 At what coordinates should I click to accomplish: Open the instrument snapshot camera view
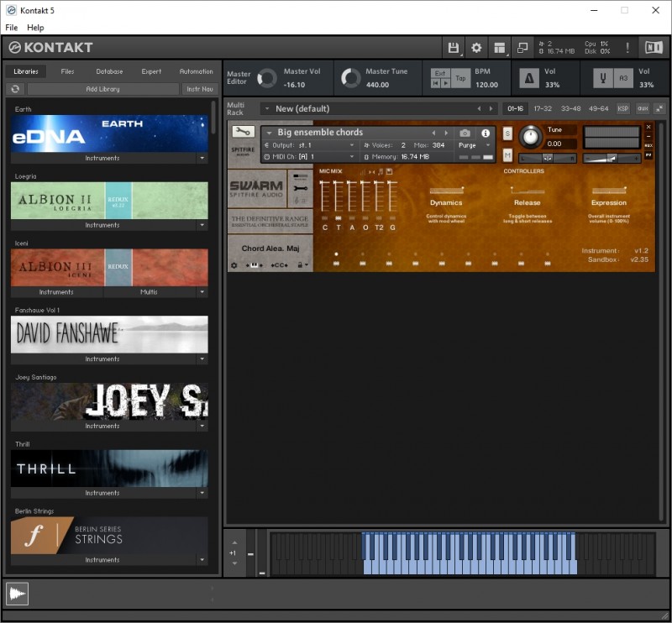click(x=465, y=133)
